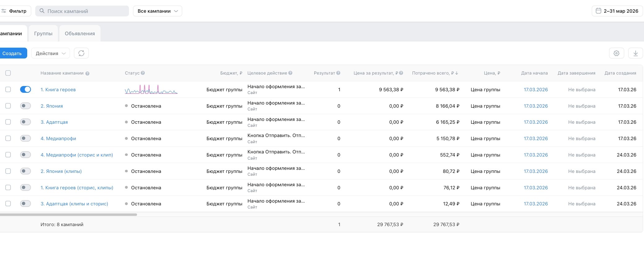Click the download report icon
Image resolution: width=644 pixels, height=262 pixels.
point(635,53)
